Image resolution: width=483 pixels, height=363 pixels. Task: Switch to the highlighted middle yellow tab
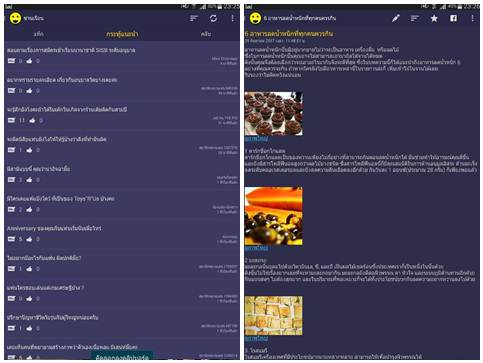click(122, 34)
